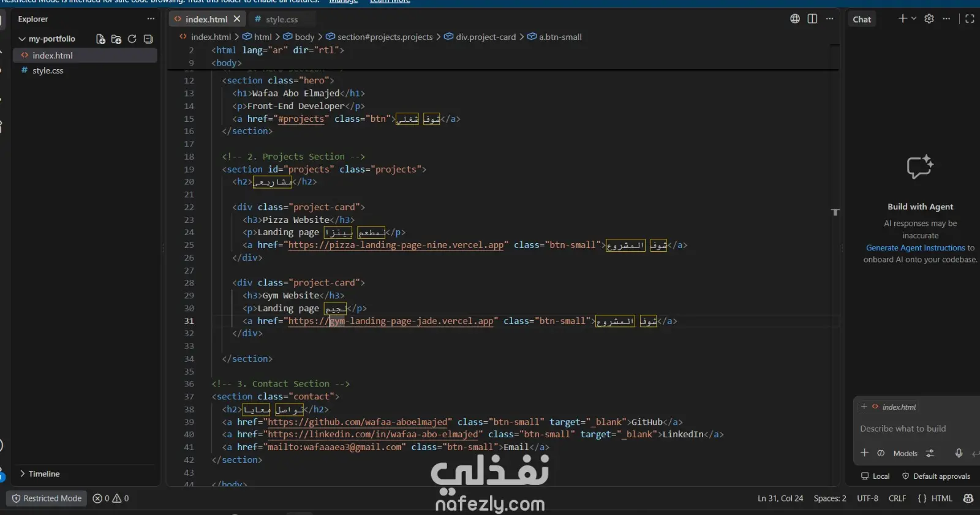Click line number 22 in the gutter

click(x=189, y=207)
